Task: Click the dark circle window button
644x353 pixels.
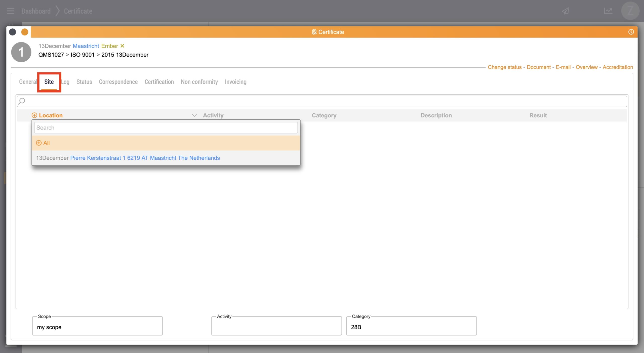Action: click(x=12, y=32)
